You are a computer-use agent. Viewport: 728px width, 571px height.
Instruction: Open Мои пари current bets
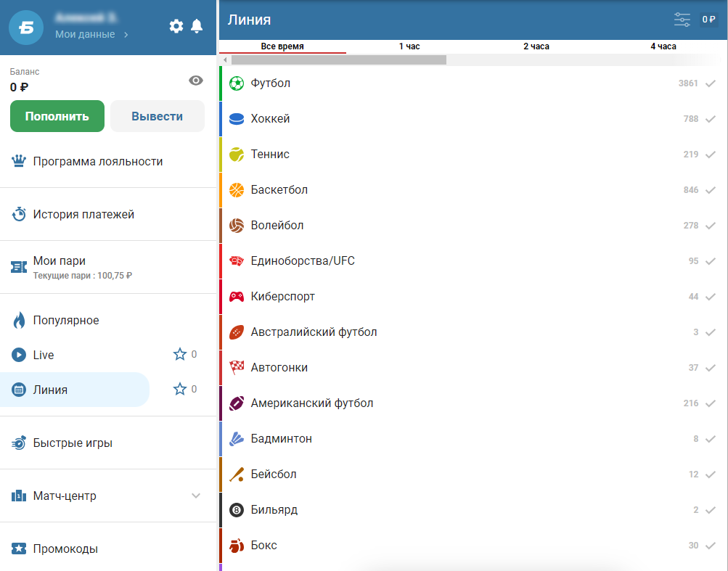pyautogui.click(x=108, y=267)
